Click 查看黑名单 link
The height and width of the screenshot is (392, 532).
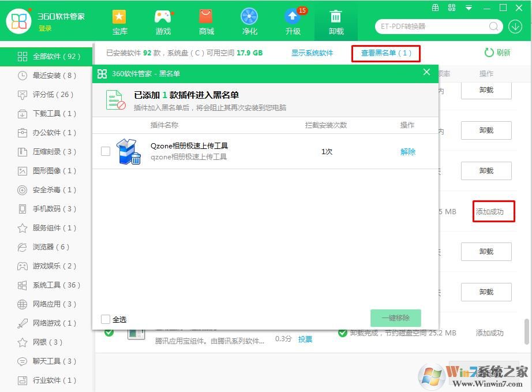(x=386, y=53)
